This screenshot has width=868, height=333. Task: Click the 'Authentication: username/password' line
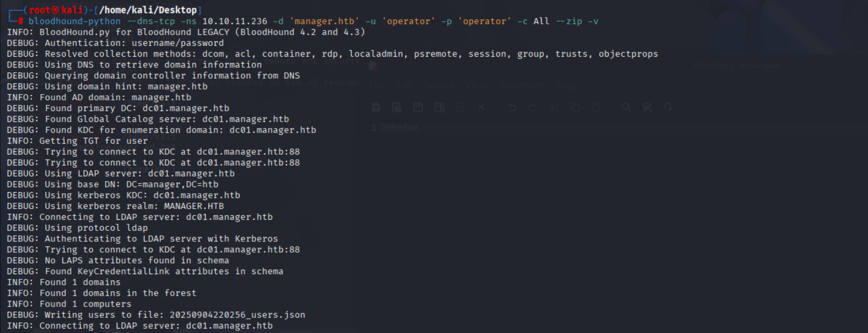pyautogui.click(x=115, y=43)
